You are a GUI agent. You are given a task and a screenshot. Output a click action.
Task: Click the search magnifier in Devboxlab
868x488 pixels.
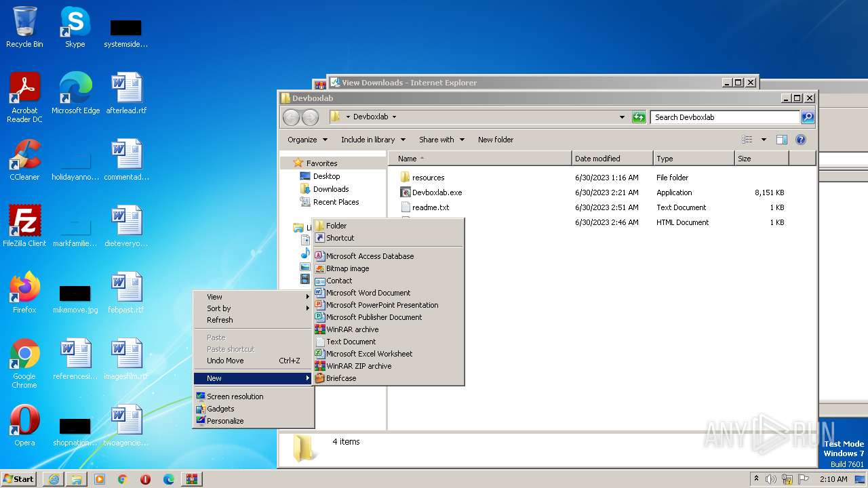coord(808,117)
